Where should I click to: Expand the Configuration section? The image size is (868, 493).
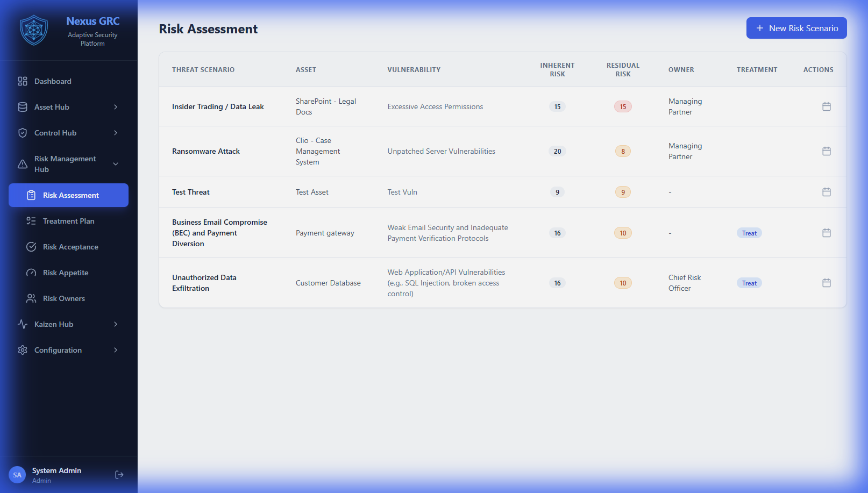pyautogui.click(x=115, y=350)
